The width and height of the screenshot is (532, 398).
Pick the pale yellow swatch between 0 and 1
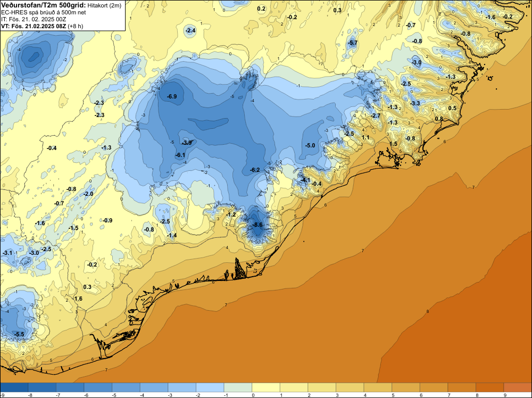265,387
